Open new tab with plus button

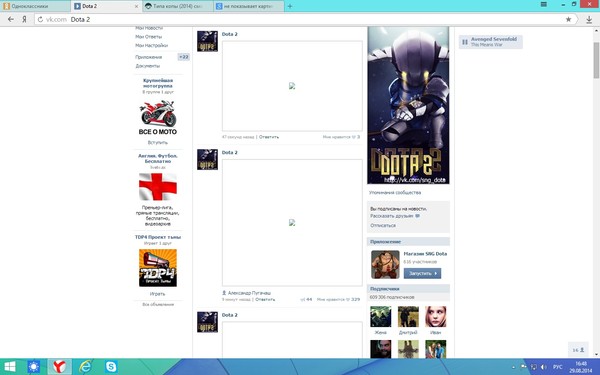pyautogui.click(x=290, y=6)
